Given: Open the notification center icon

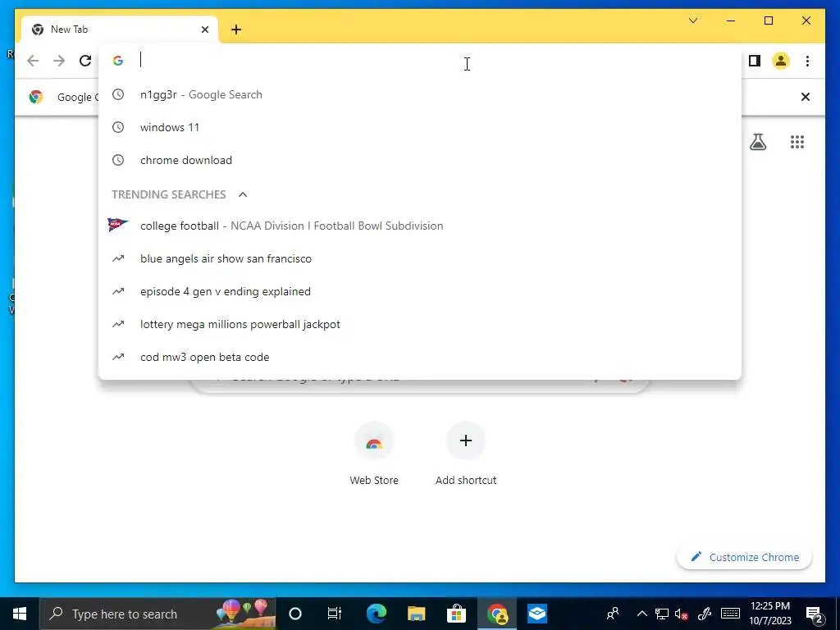Looking at the screenshot, I should coord(815,614).
